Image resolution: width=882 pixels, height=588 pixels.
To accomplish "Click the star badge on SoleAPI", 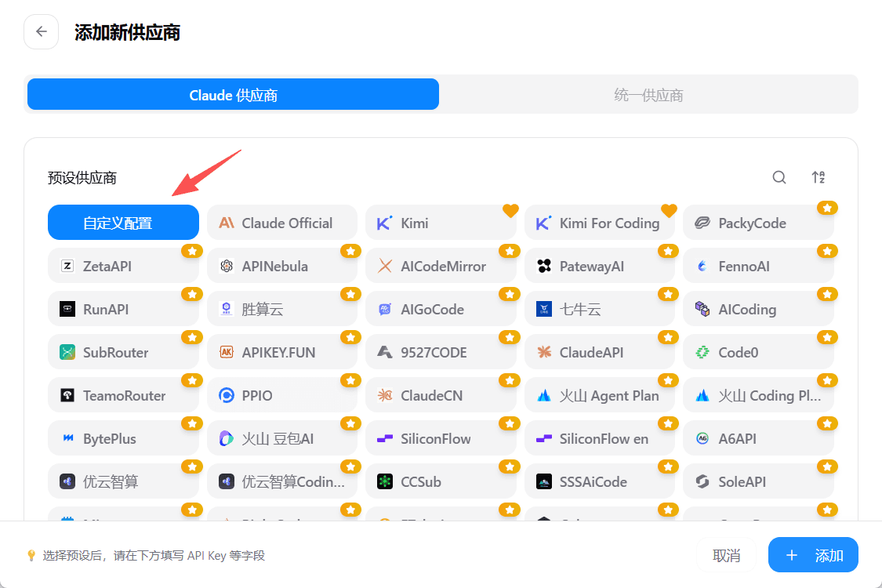I will [827, 467].
